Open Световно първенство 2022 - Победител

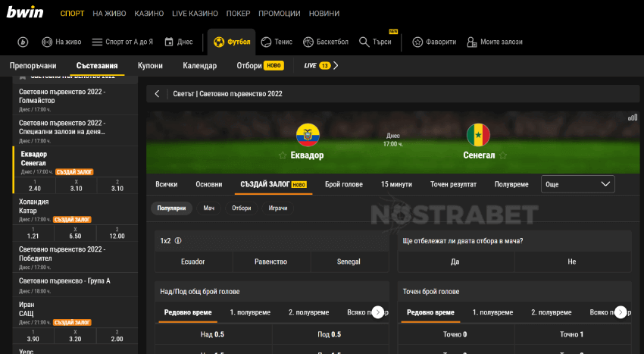[x=75, y=258]
